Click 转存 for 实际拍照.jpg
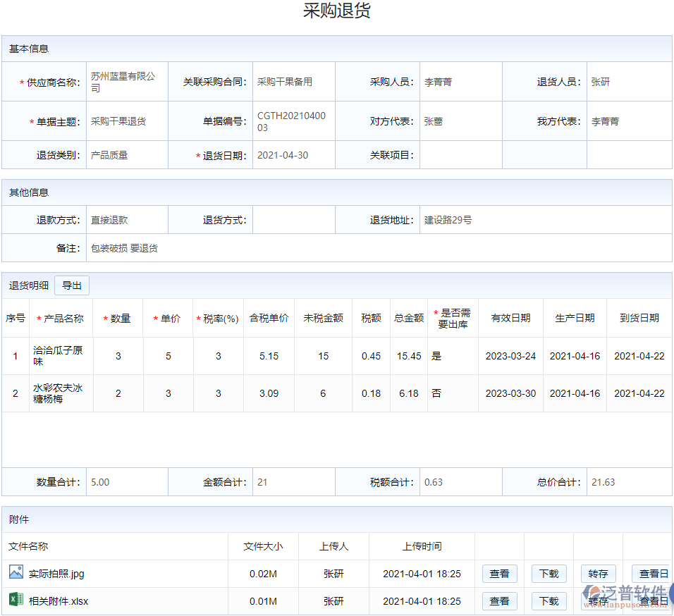 598,573
